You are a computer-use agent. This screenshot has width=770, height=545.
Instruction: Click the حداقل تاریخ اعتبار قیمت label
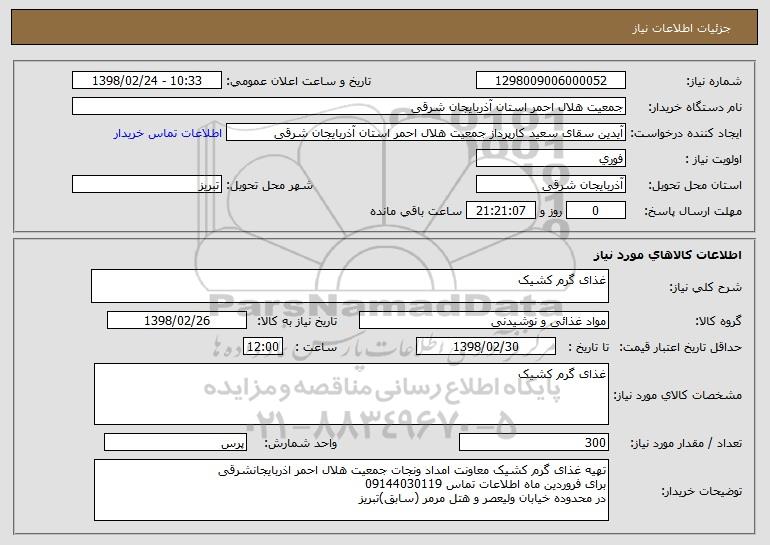[x=681, y=348]
